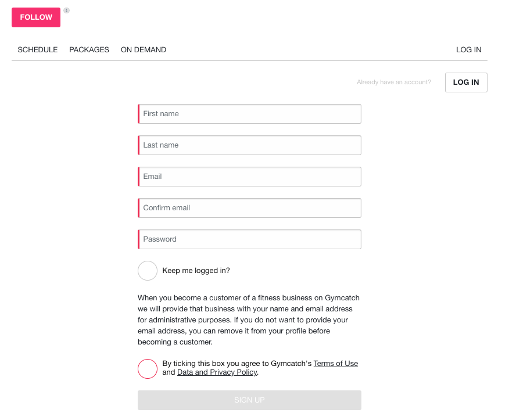Focus the Password field
The width and height of the screenshot is (509, 420).
coord(249,239)
